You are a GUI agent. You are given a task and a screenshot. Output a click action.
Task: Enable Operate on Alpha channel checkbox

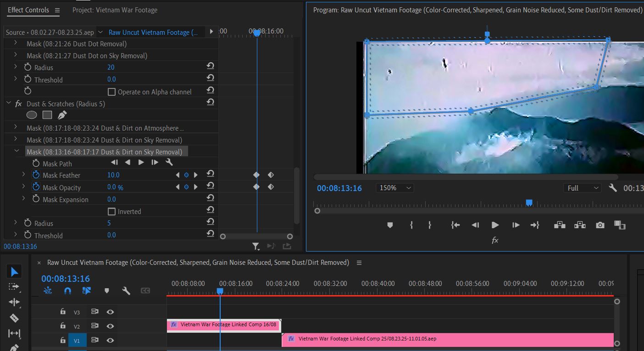coord(111,92)
